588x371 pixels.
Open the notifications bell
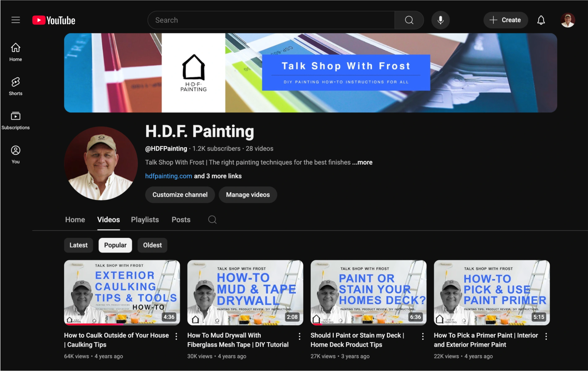541,20
